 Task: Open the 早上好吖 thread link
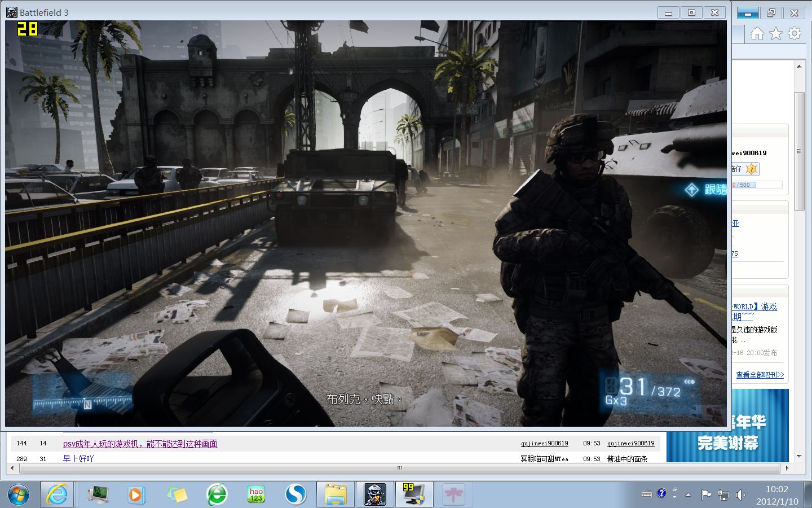tap(78, 458)
